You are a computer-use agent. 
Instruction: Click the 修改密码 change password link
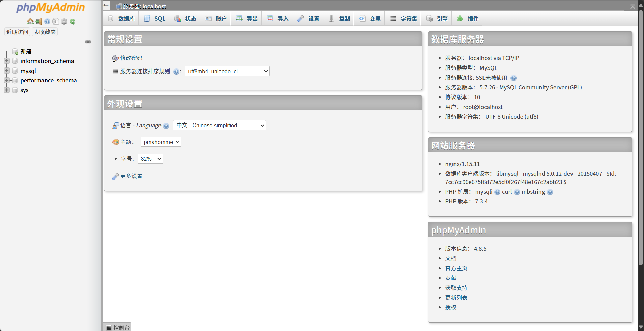click(131, 58)
